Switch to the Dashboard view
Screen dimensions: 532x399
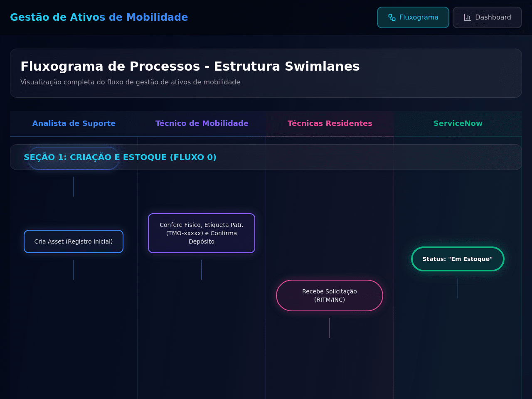click(x=487, y=17)
